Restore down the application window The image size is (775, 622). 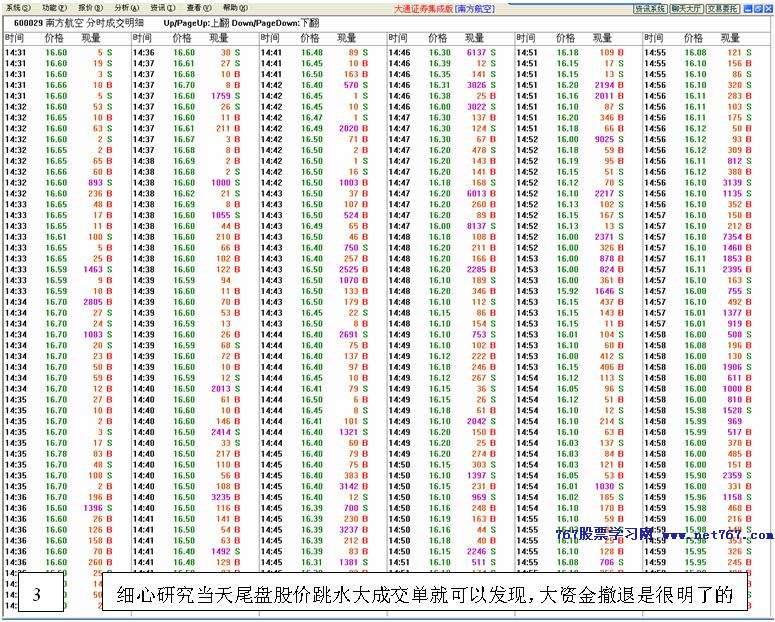[x=758, y=7]
